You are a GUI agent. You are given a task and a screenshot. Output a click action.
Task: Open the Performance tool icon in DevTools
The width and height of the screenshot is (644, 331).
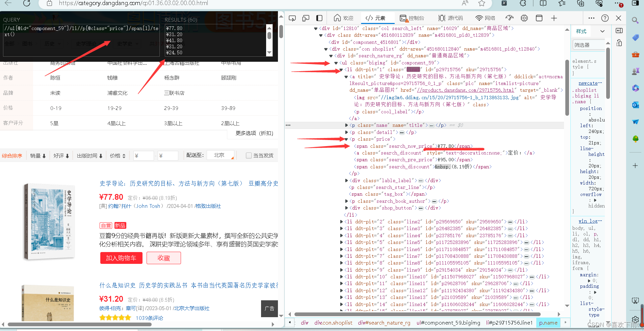pyautogui.click(x=509, y=18)
